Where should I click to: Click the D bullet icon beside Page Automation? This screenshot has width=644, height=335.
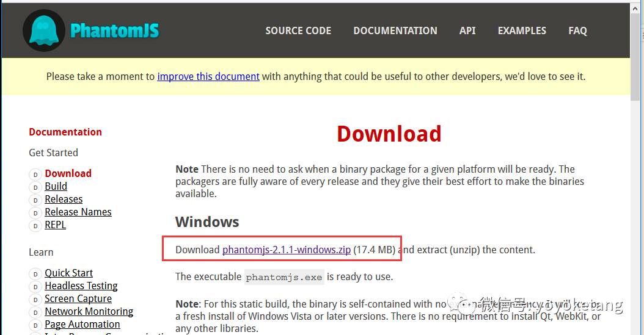(x=35, y=325)
